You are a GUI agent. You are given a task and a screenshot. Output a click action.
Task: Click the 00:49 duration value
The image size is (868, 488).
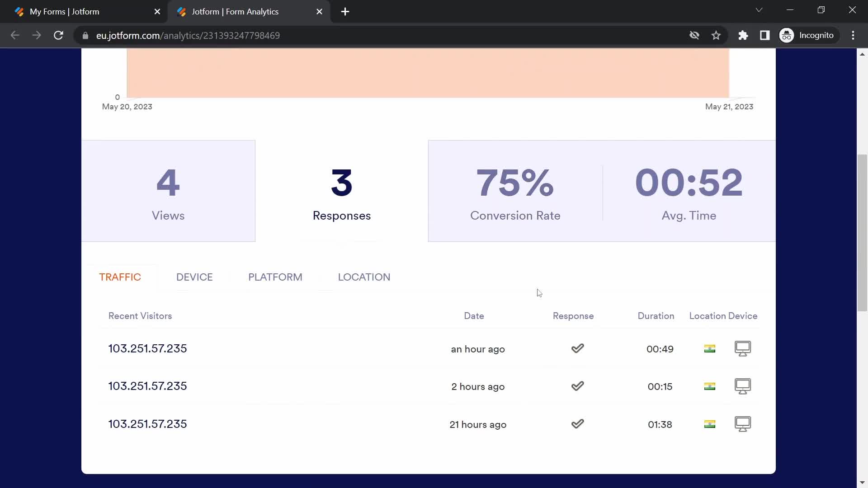(x=660, y=349)
